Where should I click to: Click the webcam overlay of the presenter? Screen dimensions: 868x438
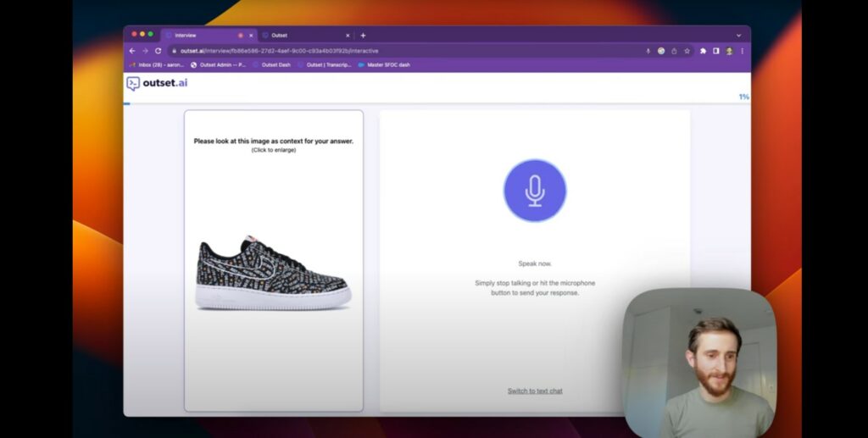[699, 363]
